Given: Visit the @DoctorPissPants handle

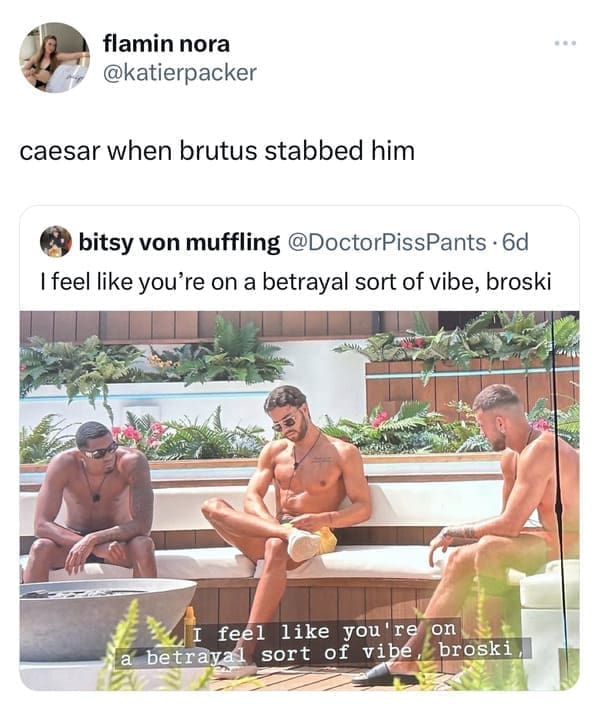Looking at the screenshot, I should (386, 242).
